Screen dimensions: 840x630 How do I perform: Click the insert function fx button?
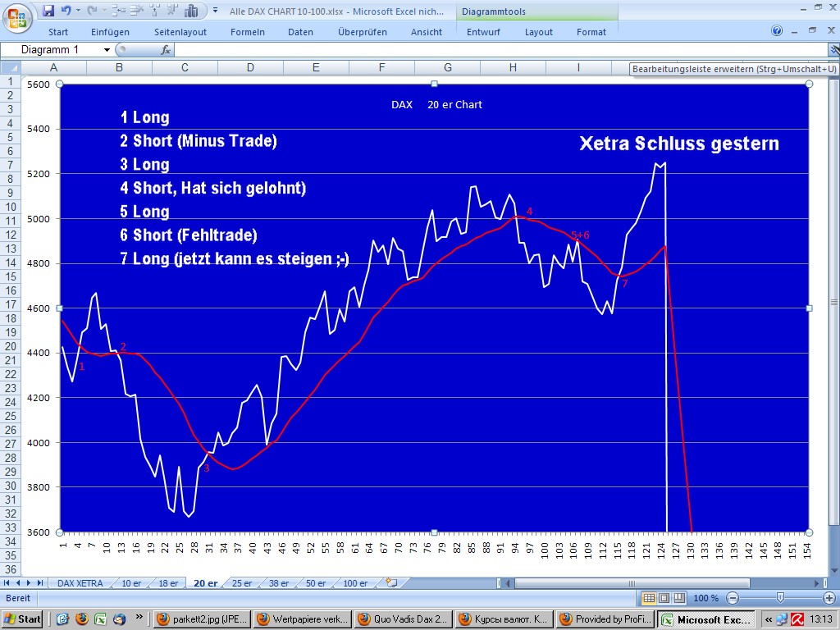pos(166,50)
